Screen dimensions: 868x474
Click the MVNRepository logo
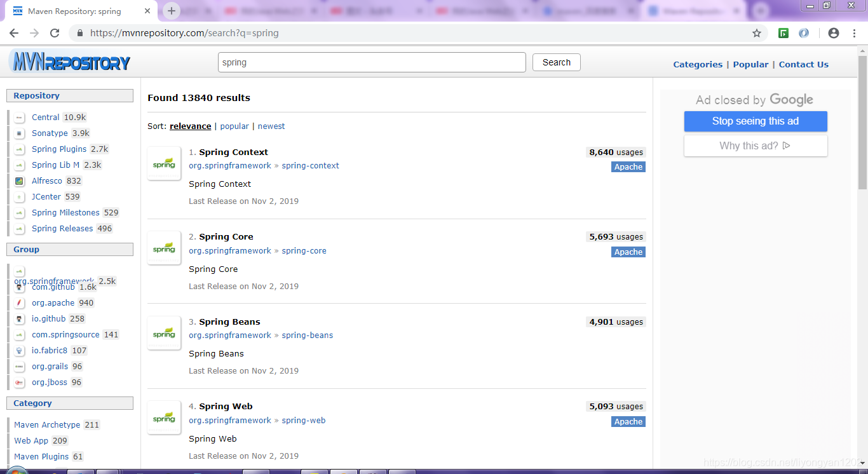[x=70, y=62]
